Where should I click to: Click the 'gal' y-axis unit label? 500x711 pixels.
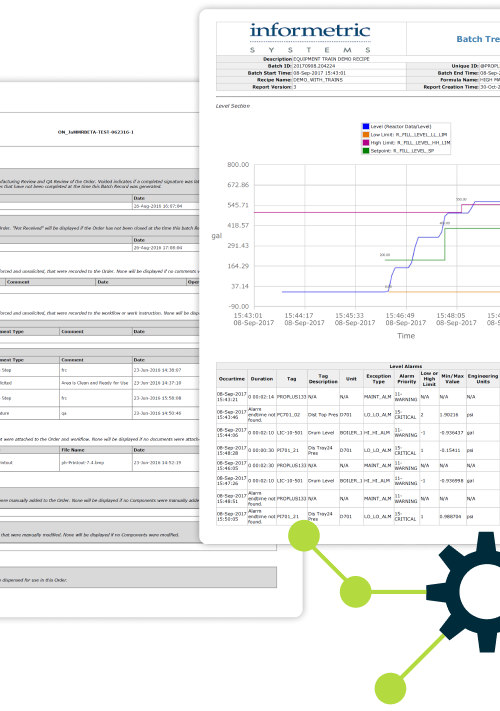coord(217,236)
